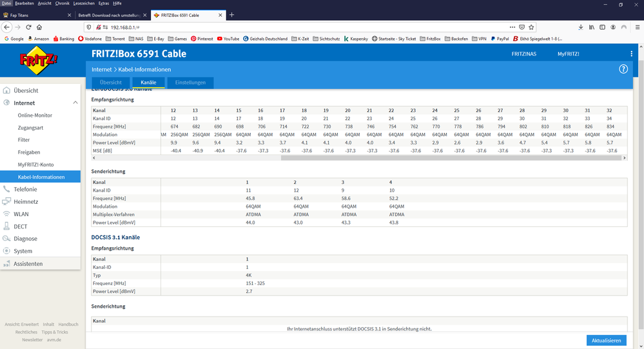
Task: Open the Firefox downloads arrow icon
Action: coord(581,27)
